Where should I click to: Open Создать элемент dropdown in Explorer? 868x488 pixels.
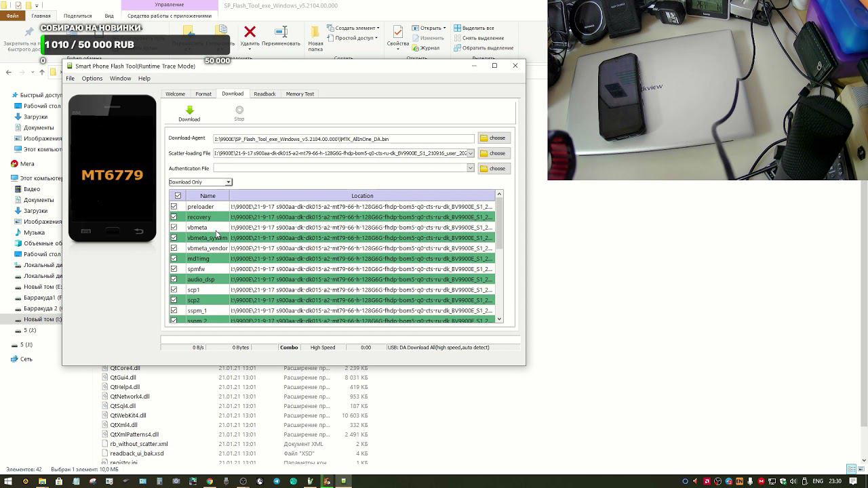click(353, 28)
